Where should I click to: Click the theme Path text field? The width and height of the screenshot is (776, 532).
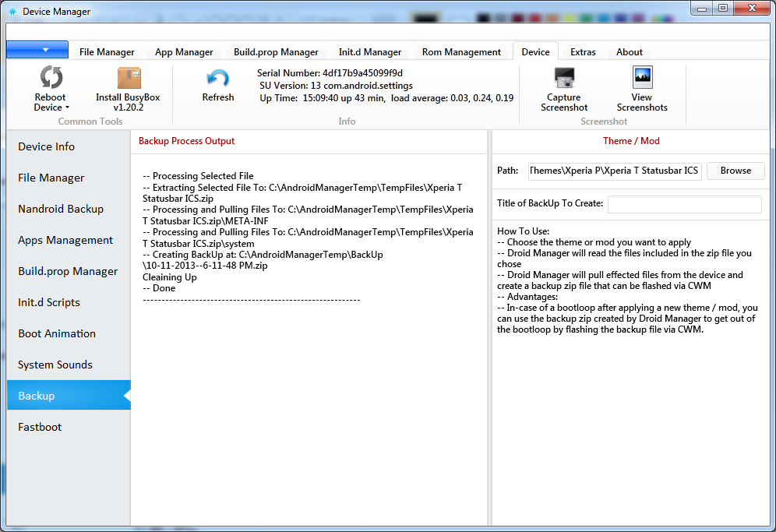point(615,171)
